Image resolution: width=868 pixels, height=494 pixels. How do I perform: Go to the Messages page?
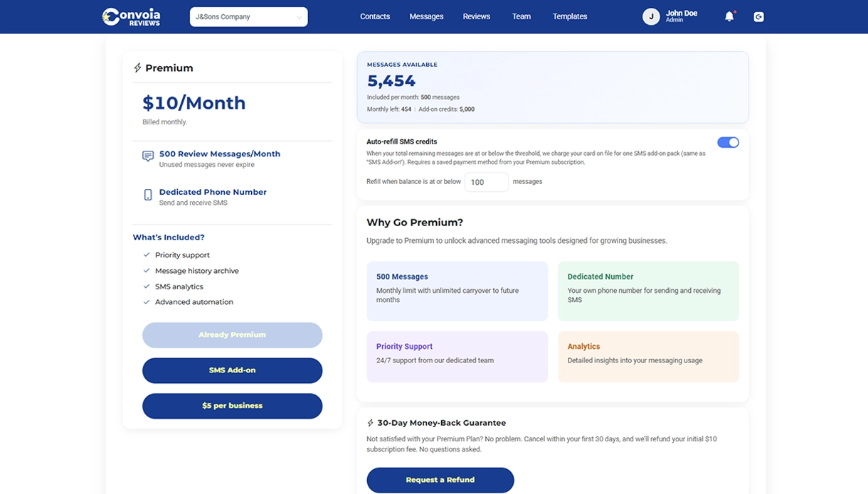[426, 16]
